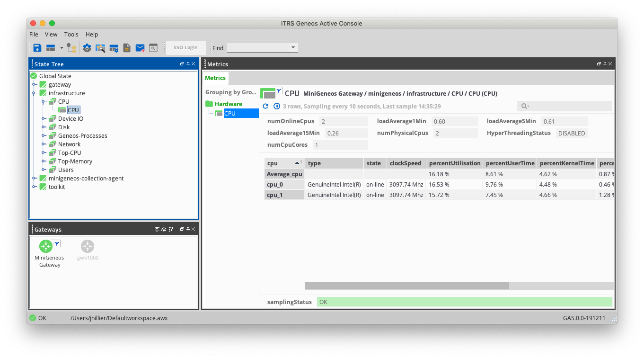Toggle the filter icon next to CPU heading
The width and height of the screenshot is (644, 359).
pos(279,90)
